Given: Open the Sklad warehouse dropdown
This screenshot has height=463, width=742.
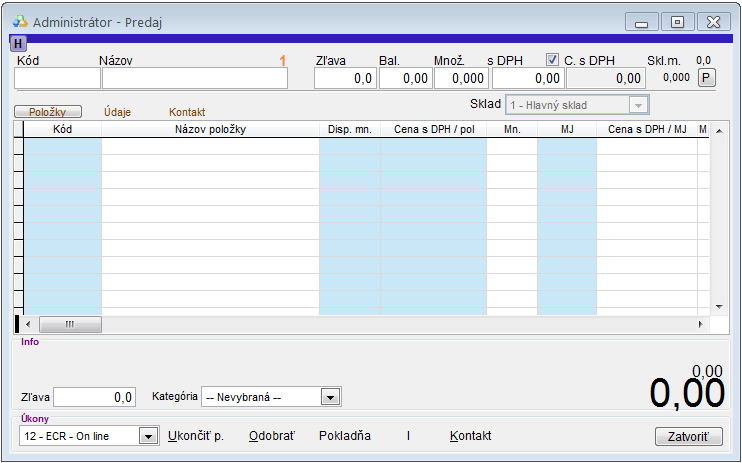Looking at the screenshot, I should [637, 105].
